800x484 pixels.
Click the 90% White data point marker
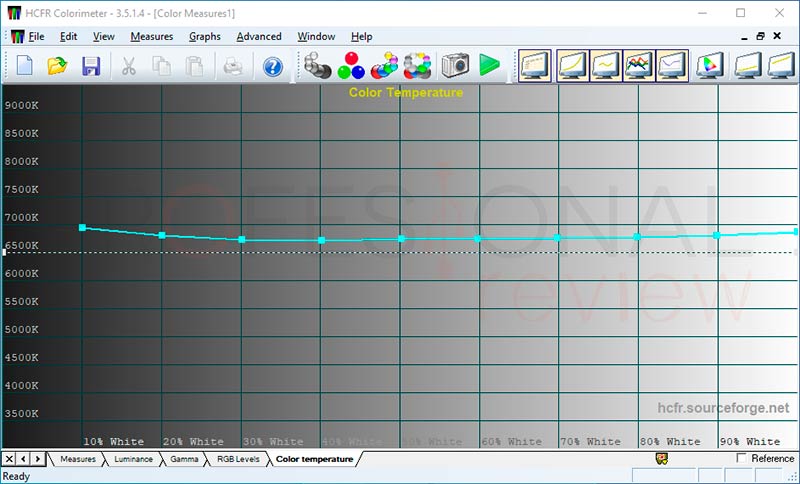click(716, 235)
